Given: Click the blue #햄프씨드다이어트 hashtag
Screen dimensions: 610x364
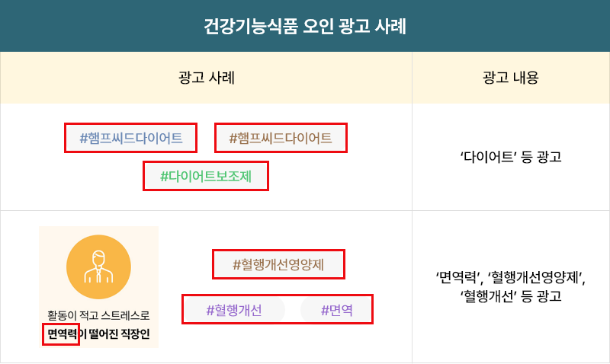Looking at the screenshot, I should coord(130,138).
